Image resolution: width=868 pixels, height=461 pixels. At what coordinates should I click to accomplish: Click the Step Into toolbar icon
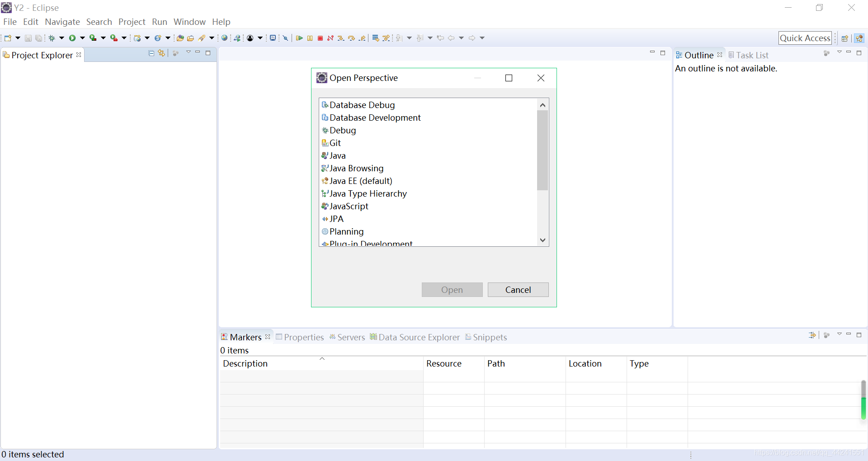coord(341,38)
